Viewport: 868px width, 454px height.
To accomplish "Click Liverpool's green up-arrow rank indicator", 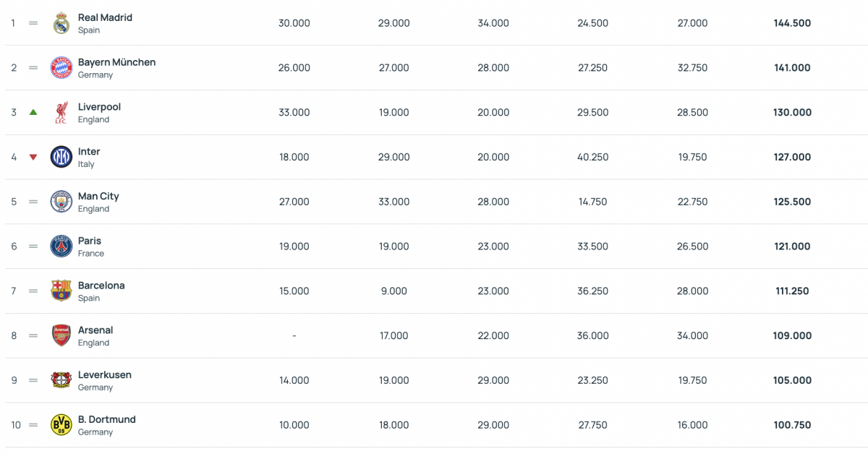I will coord(33,113).
